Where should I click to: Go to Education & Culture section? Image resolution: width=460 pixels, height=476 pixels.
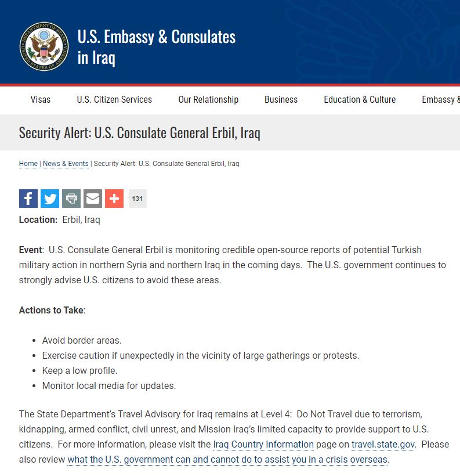360,99
